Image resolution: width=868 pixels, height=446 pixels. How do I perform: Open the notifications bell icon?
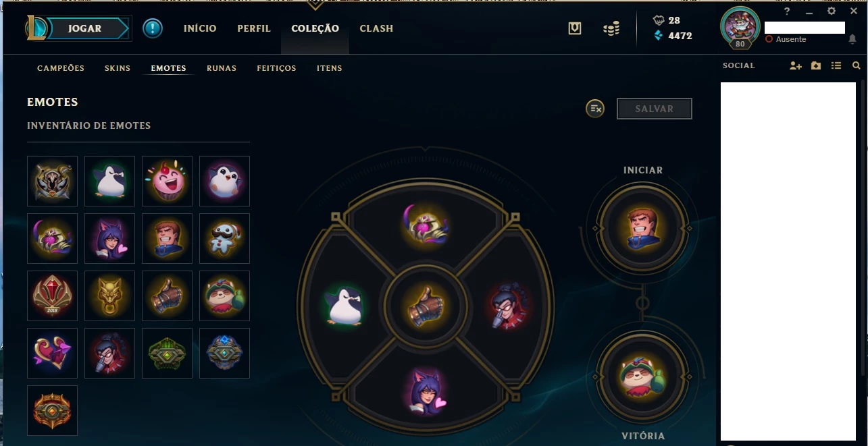coord(852,40)
